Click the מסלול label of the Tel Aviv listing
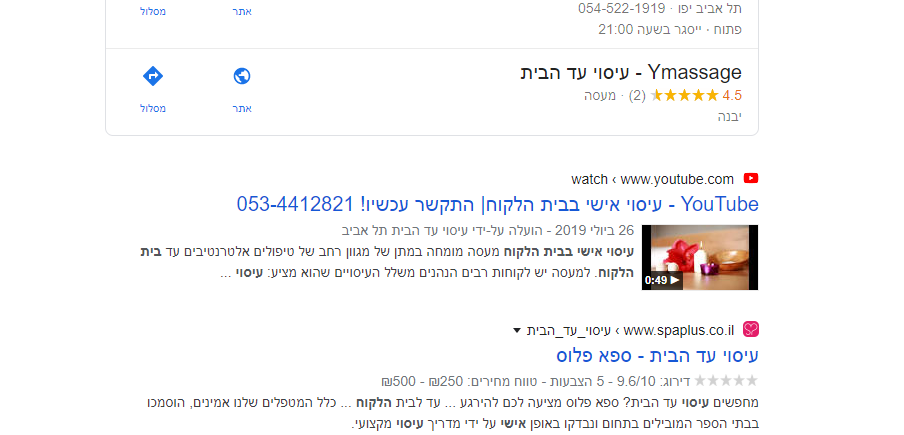904x435 pixels. (x=153, y=12)
